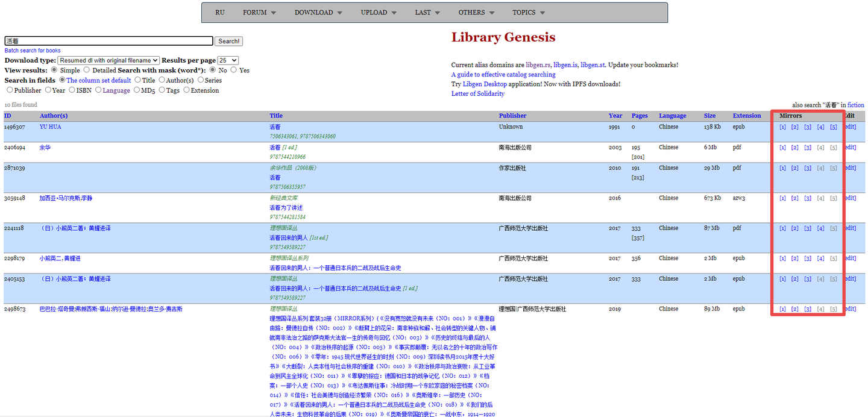Open author 小熊英二,黄耀进 link
The height and width of the screenshot is (417, 868).
point(60,259)
